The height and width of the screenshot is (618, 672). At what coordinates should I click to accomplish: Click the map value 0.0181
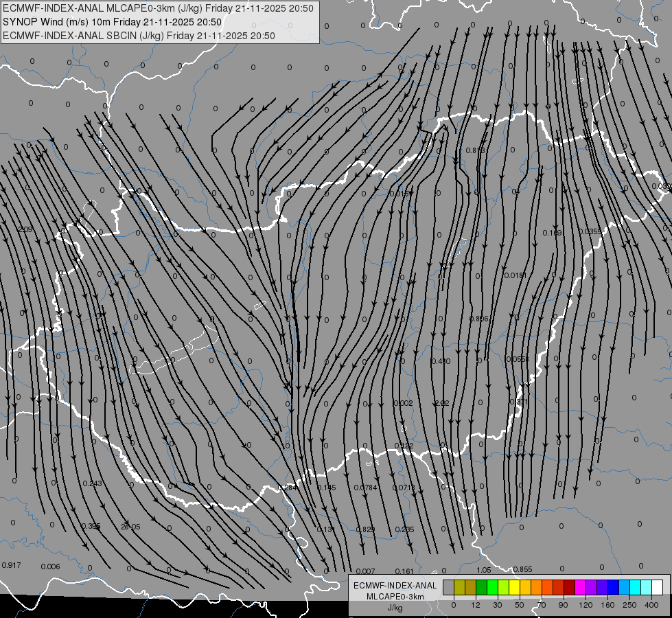pos(515,275)
